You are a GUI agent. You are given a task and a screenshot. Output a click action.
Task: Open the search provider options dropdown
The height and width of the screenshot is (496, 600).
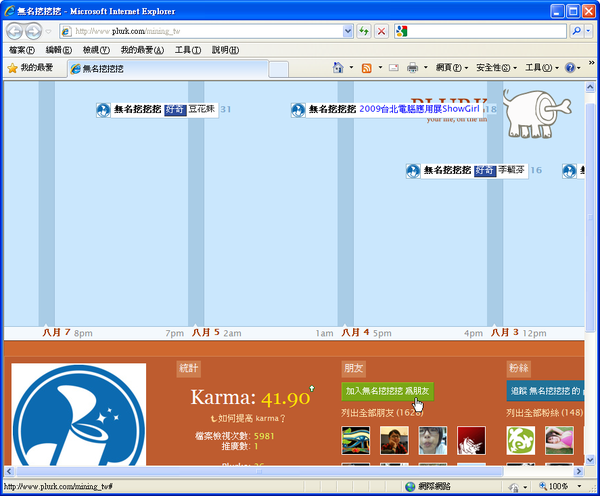pyautogui.click(x=589, y=31)
